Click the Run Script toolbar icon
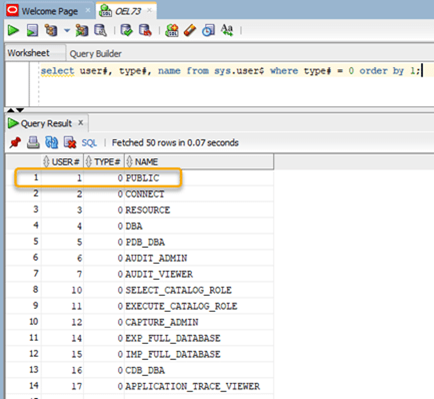 (32, 30)
